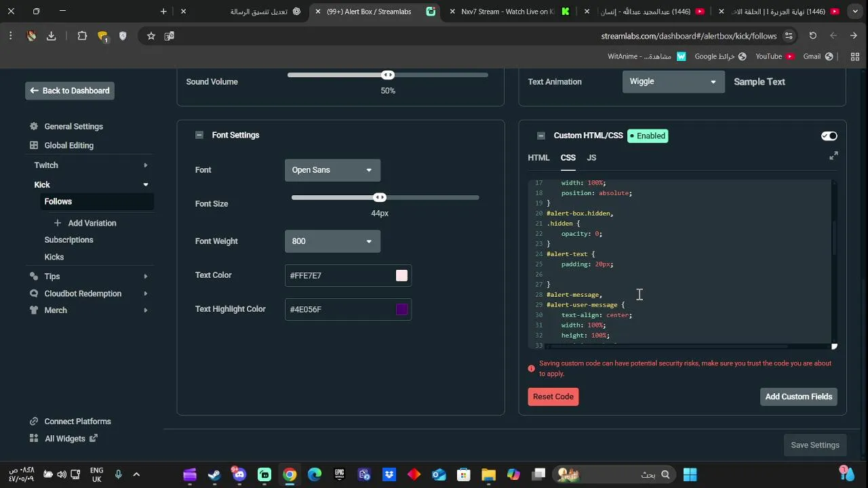Open General Settings gear icon

(34, 127)
